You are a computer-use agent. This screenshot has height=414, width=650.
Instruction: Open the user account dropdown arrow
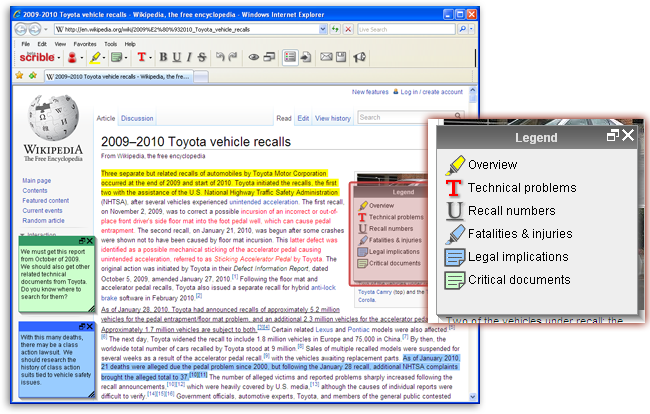point(82,58)
